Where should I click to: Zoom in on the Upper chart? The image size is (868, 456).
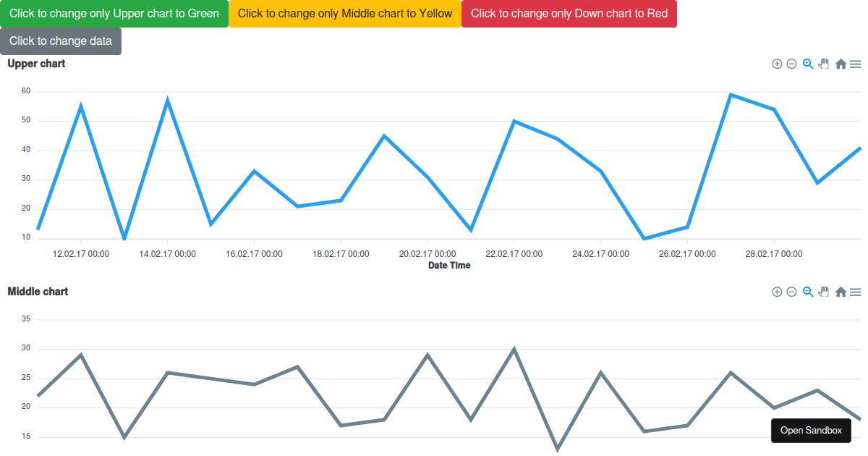pos(777,64)
